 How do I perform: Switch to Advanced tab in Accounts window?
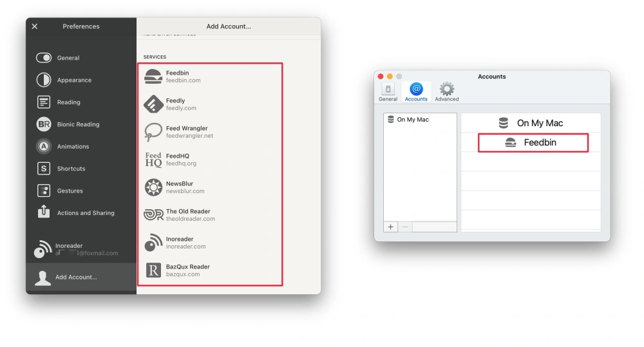[x=447, y=92]
